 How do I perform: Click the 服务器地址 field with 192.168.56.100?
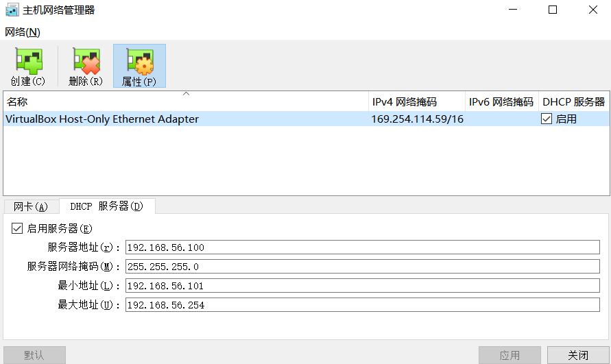362,247
